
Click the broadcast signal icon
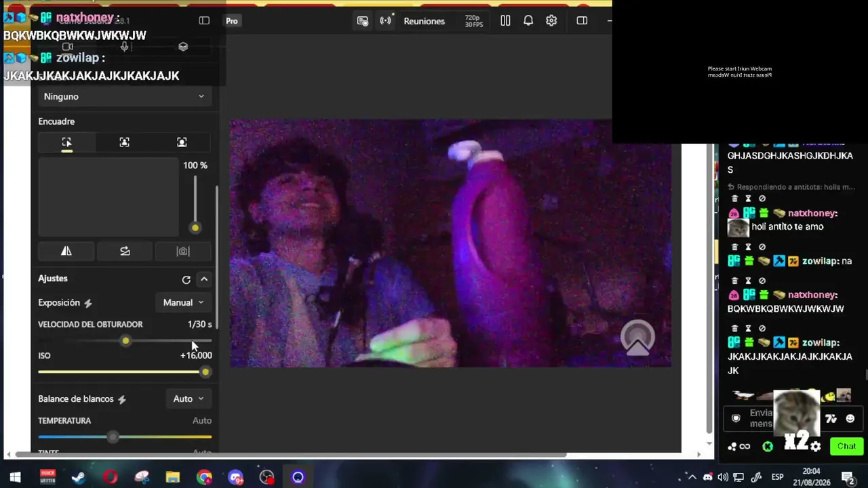pos(385,20)
